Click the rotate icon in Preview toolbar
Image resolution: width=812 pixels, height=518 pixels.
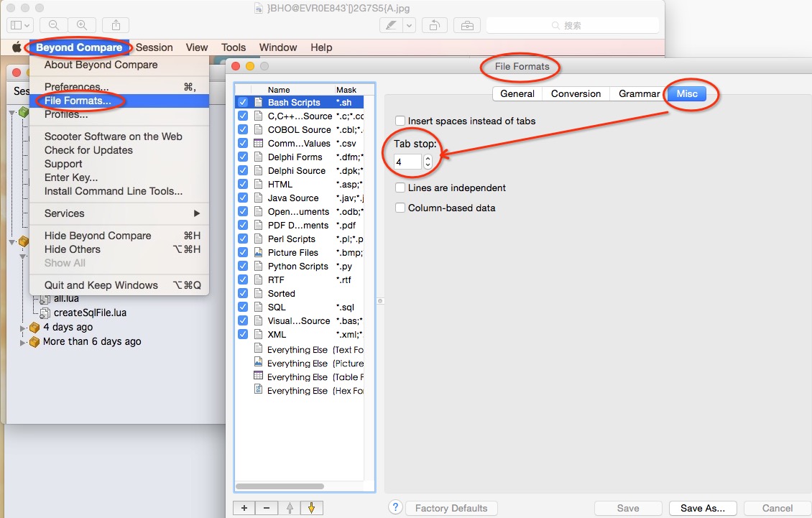pos(435,25)
